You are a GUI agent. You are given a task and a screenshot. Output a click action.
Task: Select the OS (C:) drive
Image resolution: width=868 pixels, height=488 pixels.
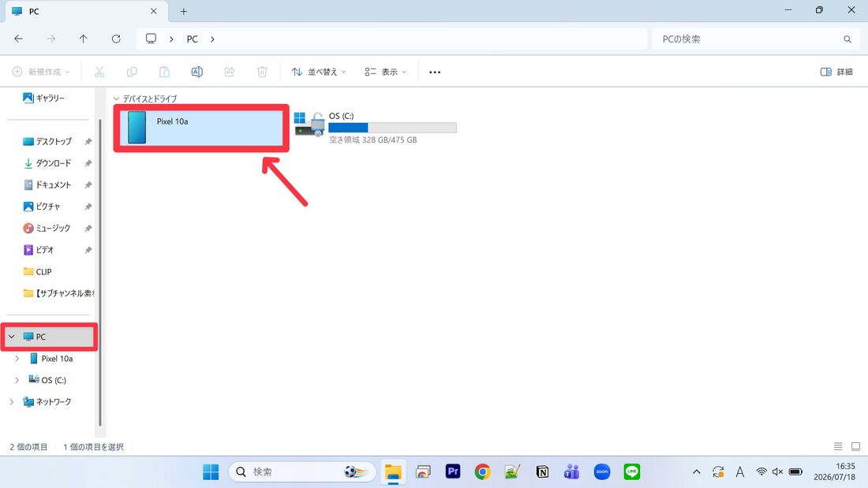(x=376, y=128)
